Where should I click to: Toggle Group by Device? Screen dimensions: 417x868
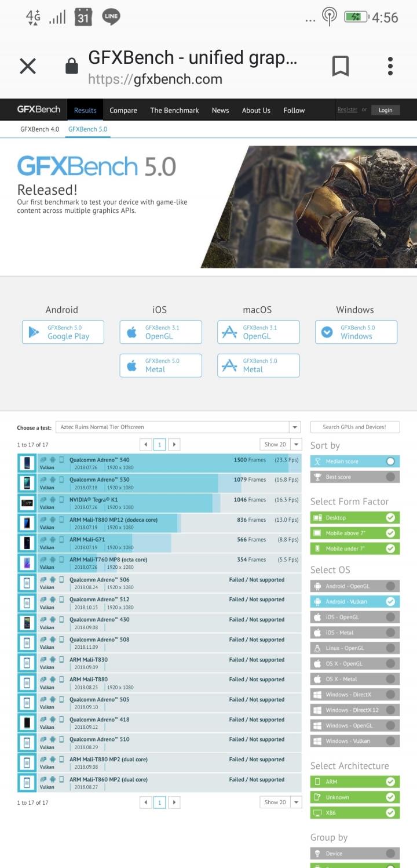tap(355, 854)
